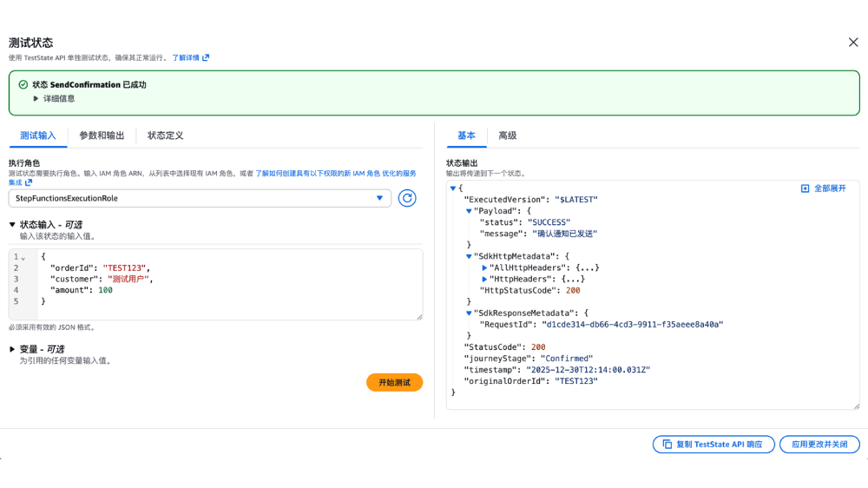Click the 全部展开 expand-all icon
The height and width of the screenshot is (488, 868).
[x=805, y=188]
